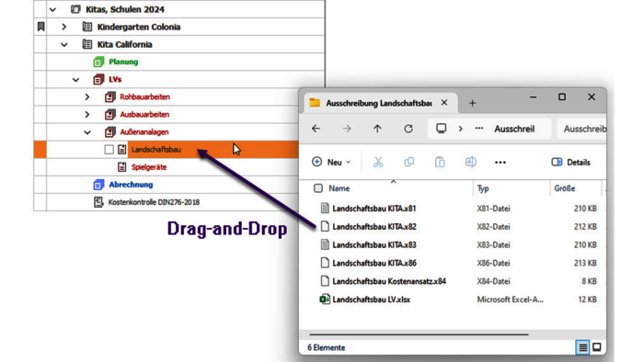Viewport: 644px width, 362px height.
Task: Collapse the Kitas, Schulen 2024 node
Action: (x=52, y=9)
